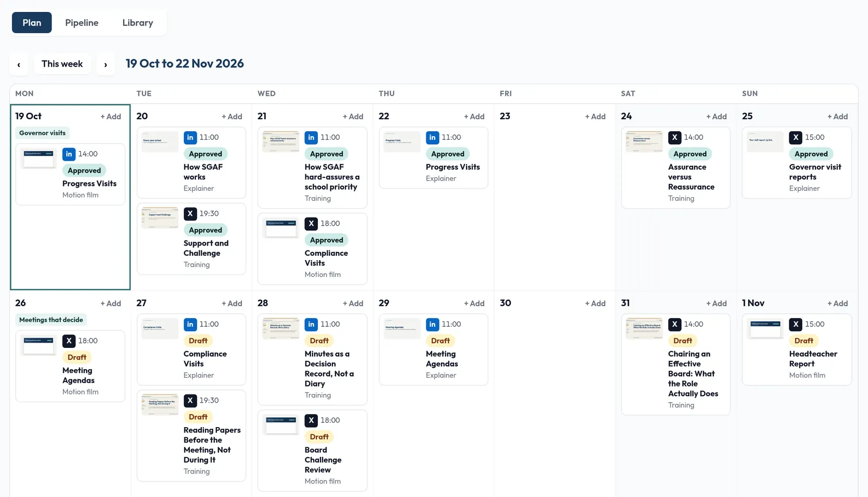The height and width of the screenshot is (497, 868).
Task: Add a post on Friday 30
Action: (x=595, y=304)
